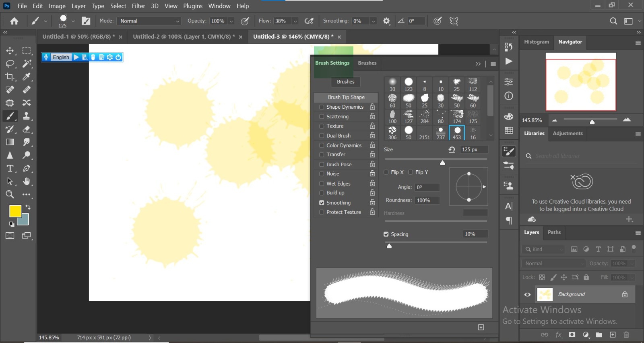Select the Horizontal Type tool

(x=10, y=168)
